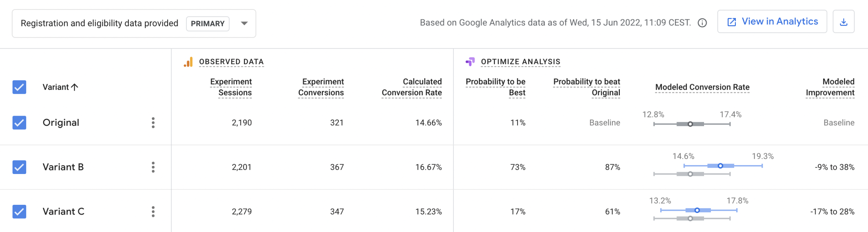Image resolution: width=868 pixels, height=232 pixels.
Task: Open the Variant B three-dot menu
Action: (153, 167)
